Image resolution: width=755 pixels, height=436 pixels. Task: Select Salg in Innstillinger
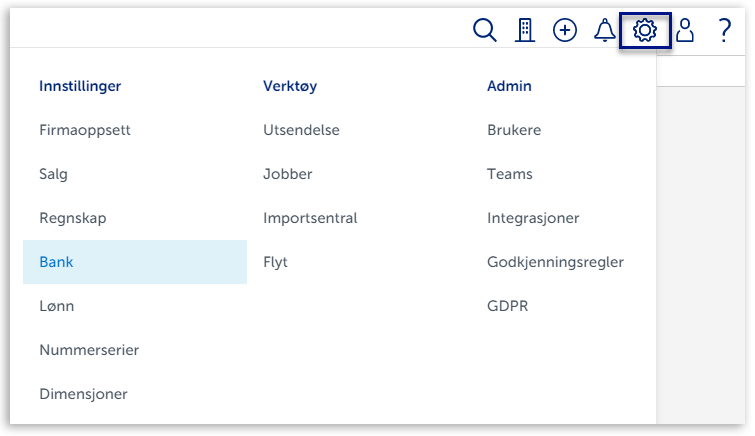tap(54, 174)
